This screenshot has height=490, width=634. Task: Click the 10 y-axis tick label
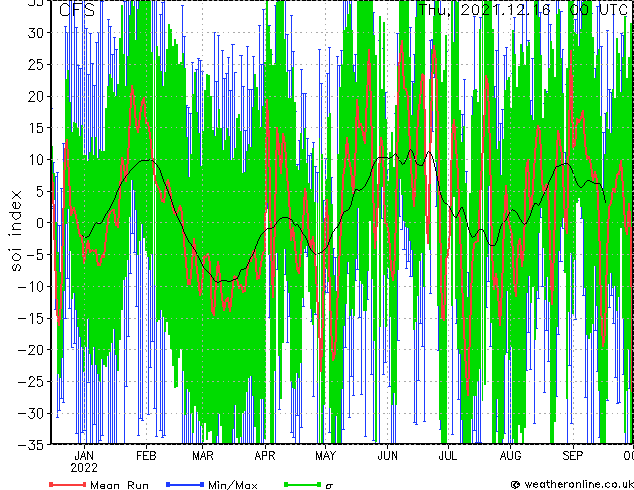35,160
